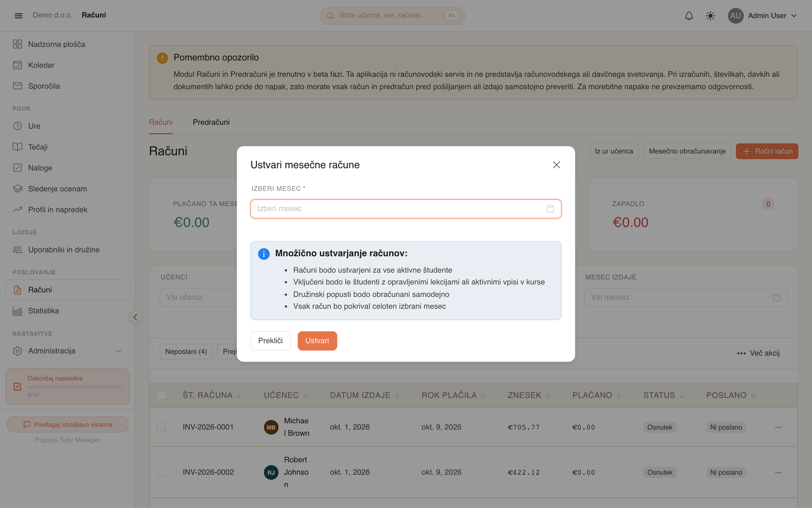Switch to the Predračuni tab

[211, 122]
